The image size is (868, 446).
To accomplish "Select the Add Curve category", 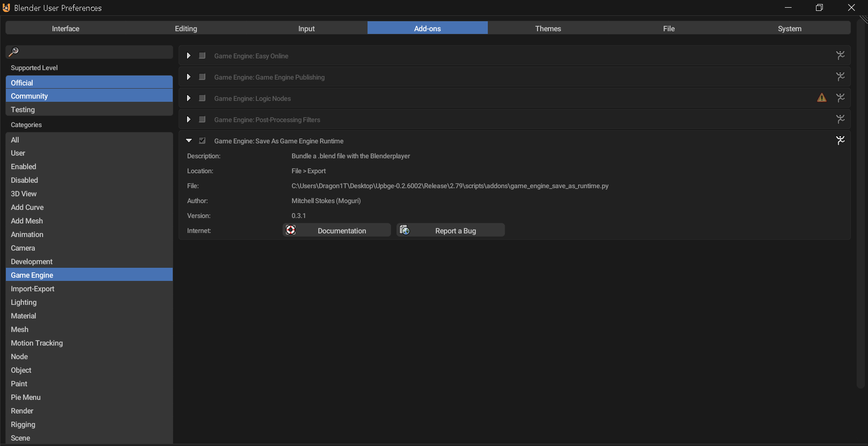I will [x=89, y=207].
